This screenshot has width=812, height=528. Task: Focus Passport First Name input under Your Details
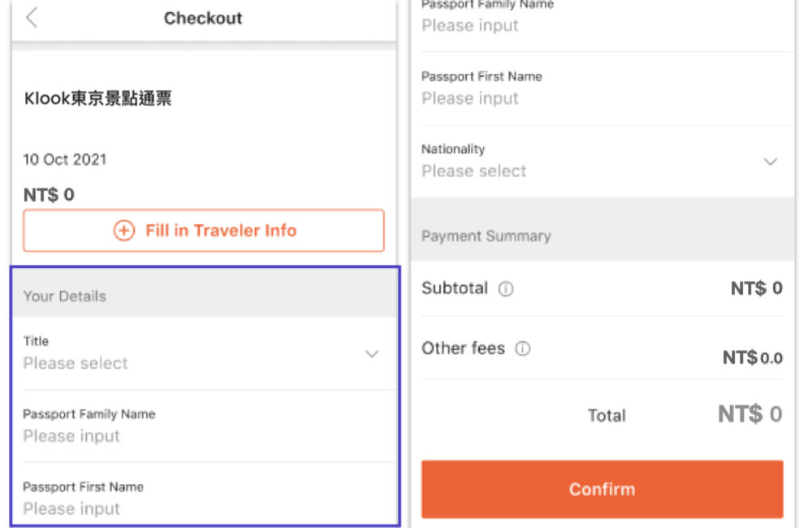(71, 509)
